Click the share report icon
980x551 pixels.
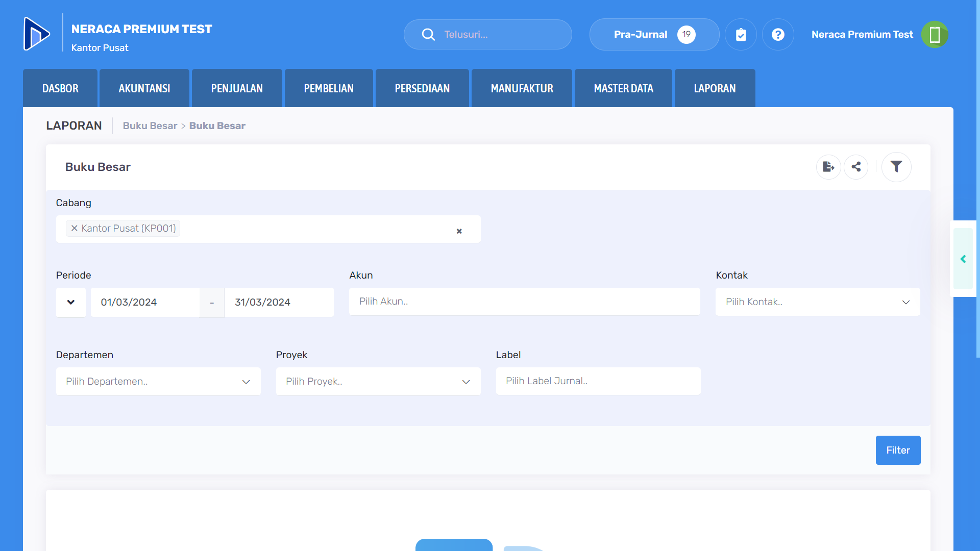(x=856, y=167)
